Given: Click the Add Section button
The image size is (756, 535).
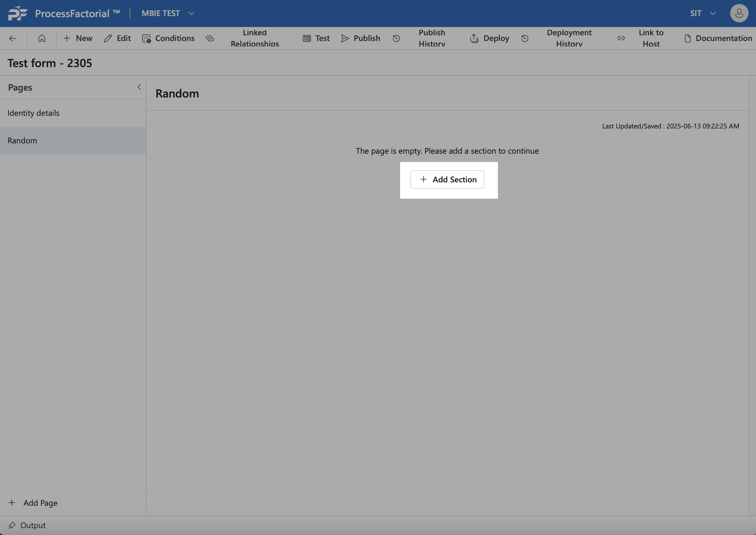Looking at the screenshot, I should [447, 179].
